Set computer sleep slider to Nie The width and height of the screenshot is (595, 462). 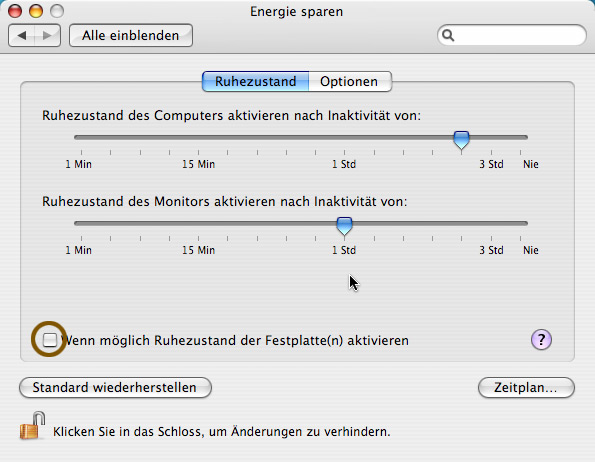tap(521, 137)
